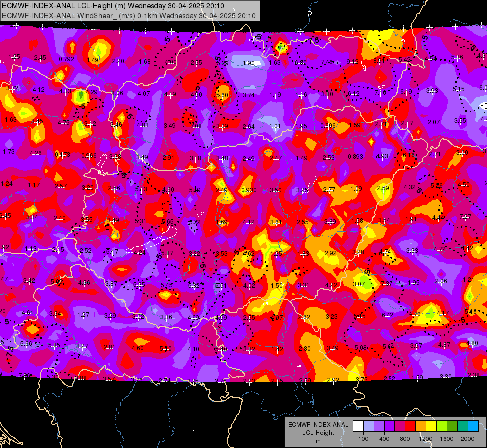Click 'ECMWF-INDEX-ANAL' text inside the legend box
This screenshot has height=448, width=487.
click(318, 425)
